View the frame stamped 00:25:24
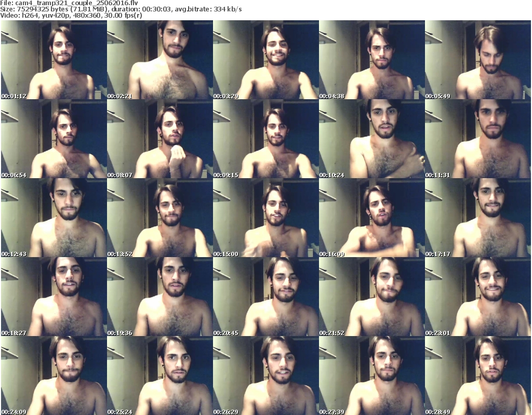The image size is (532, 415). (160, 376)
